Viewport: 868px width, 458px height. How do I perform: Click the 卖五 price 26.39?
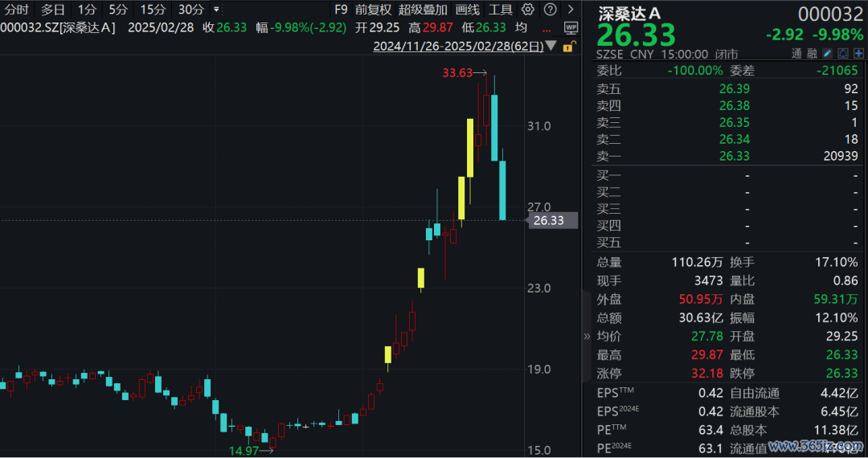tap(734, 89)
